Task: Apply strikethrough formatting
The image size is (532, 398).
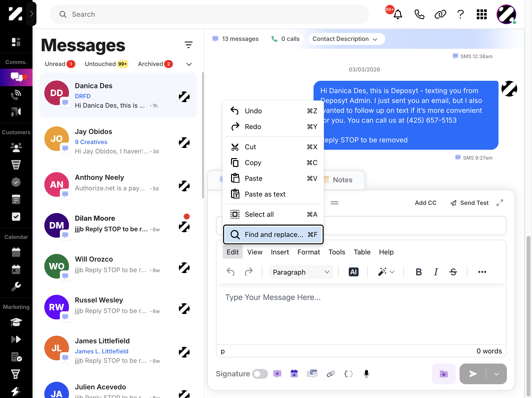Action: click(453, 272)
